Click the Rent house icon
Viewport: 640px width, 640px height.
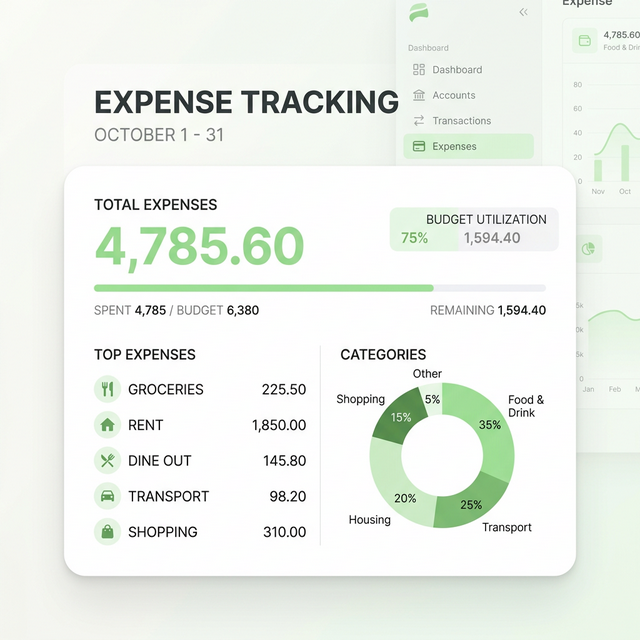point(107,425)
